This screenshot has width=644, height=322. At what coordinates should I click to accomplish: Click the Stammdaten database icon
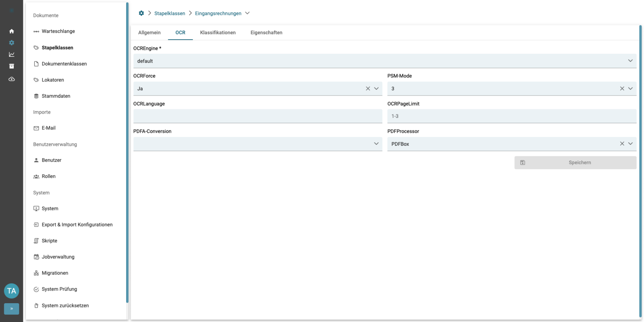coord(36,96)
